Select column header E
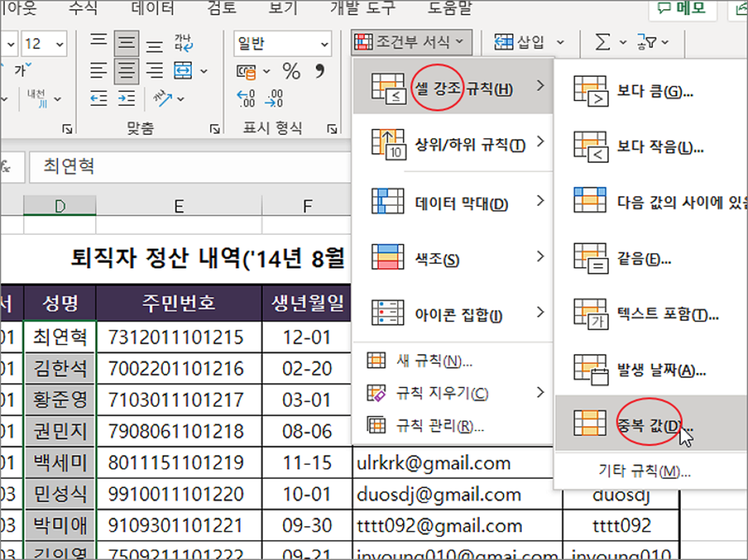 (x=178, y=206)
